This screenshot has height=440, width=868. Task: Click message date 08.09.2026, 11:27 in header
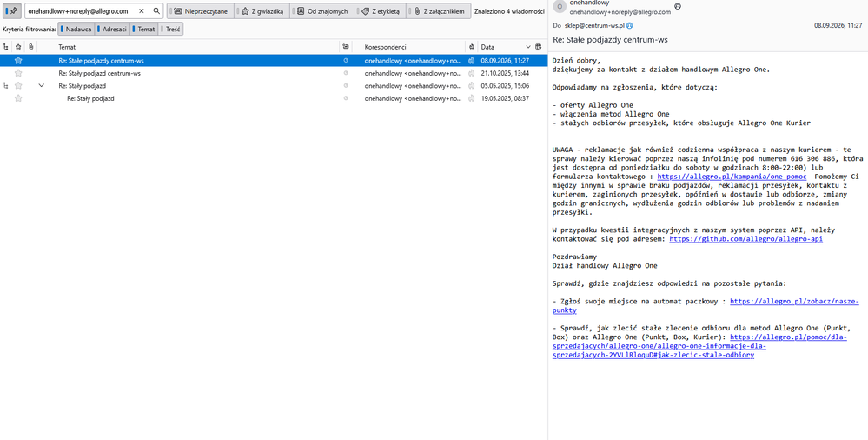tap(838, 25)
